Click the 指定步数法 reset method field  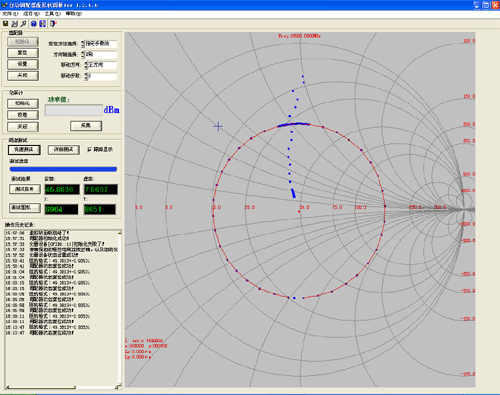coord(101,44)
